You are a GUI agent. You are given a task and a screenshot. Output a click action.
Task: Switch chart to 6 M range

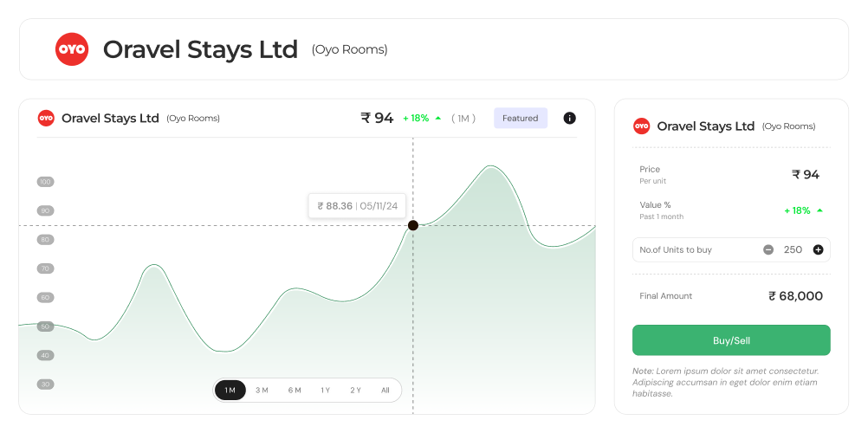coord(295,390)
